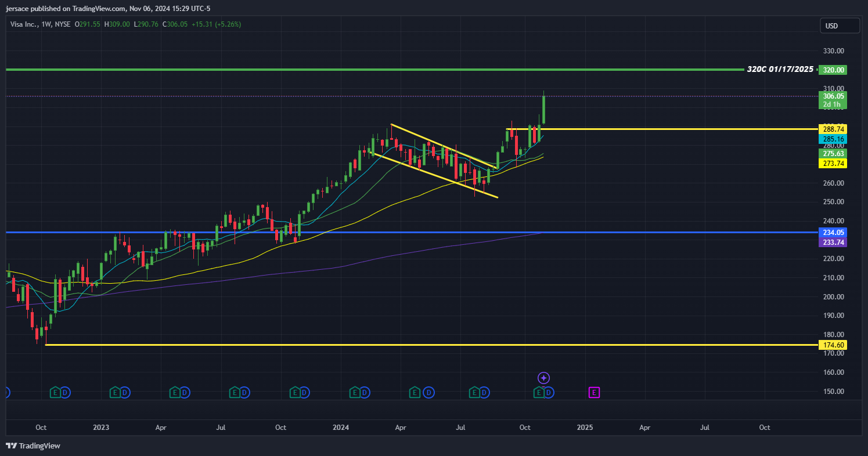
Task: Click the open value O291.55
Action: [87, 24]
